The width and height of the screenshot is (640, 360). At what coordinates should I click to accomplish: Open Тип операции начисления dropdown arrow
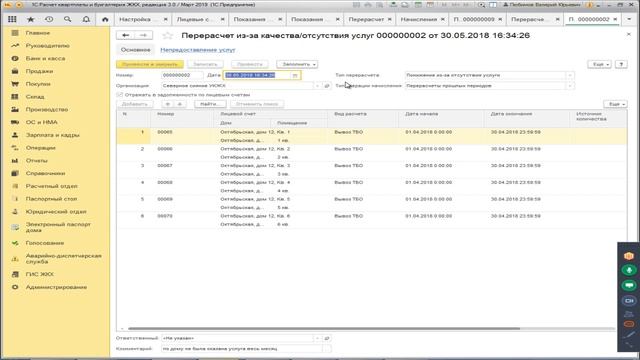(x=570, y=86)
